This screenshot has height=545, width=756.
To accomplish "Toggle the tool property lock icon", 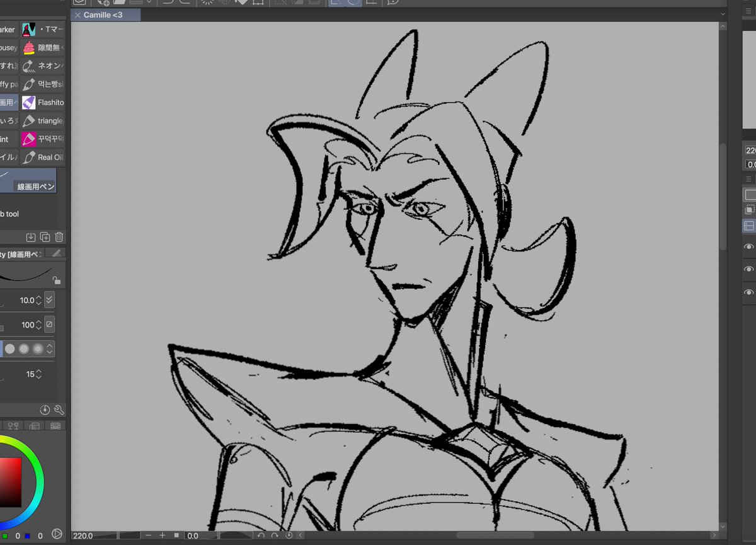I will 56,280.
